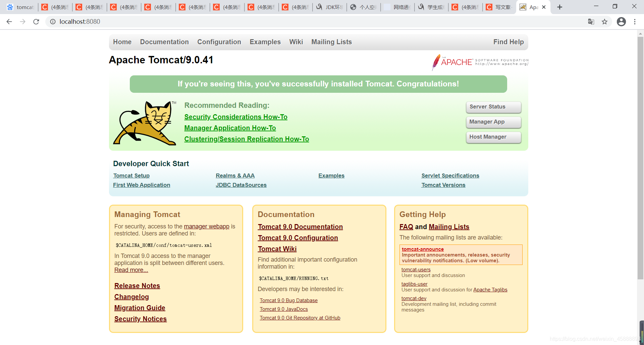Open the JDBC DataSources link
Viewport: 644px width, 345px height.
[x=241, y=185]
